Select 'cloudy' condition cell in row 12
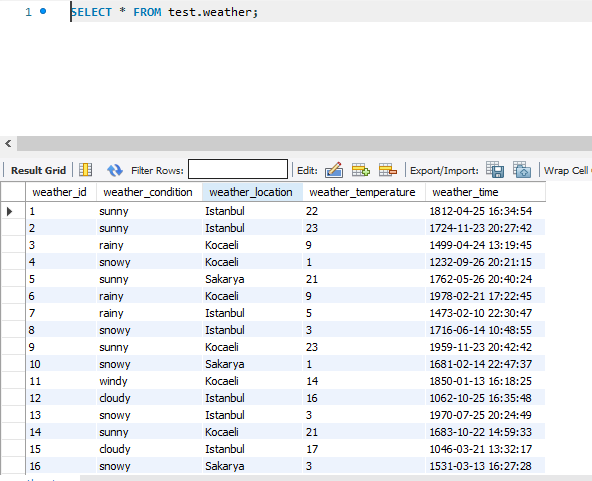 click(150, 398)
